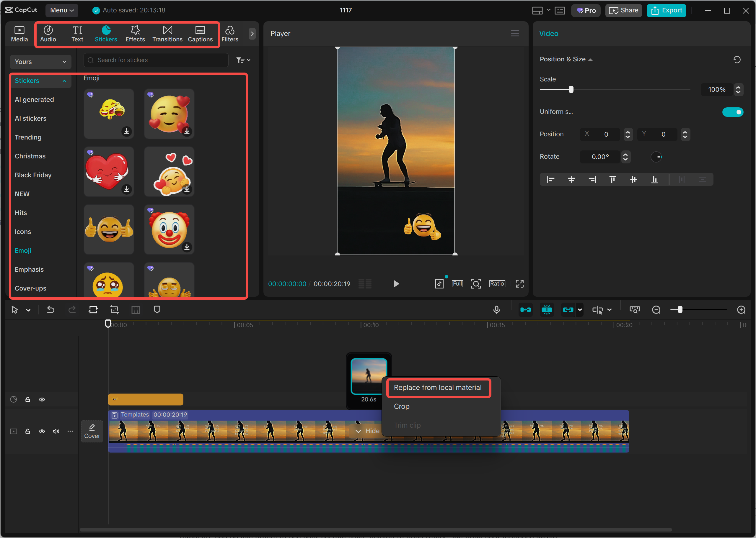The height and width of the screenshot is (538, 756).
Task: Open the Menu at top left
Action: [61, 10]
